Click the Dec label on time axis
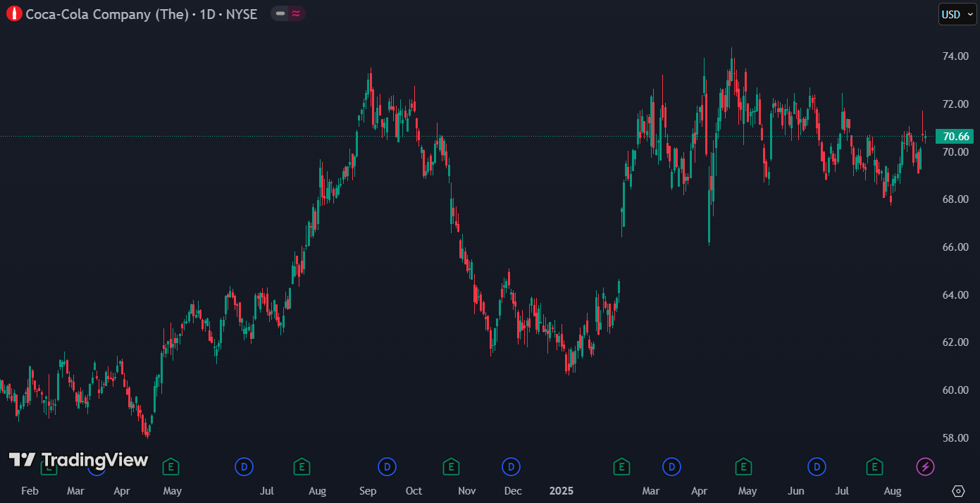This screenshot has width=980, height=503. pyautogui.click(x=513, y=491)
